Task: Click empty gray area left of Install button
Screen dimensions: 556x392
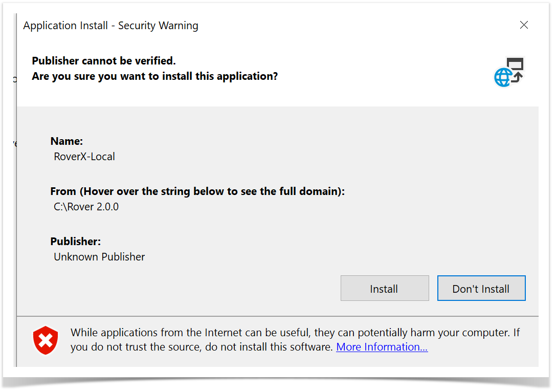Action: 230,289
